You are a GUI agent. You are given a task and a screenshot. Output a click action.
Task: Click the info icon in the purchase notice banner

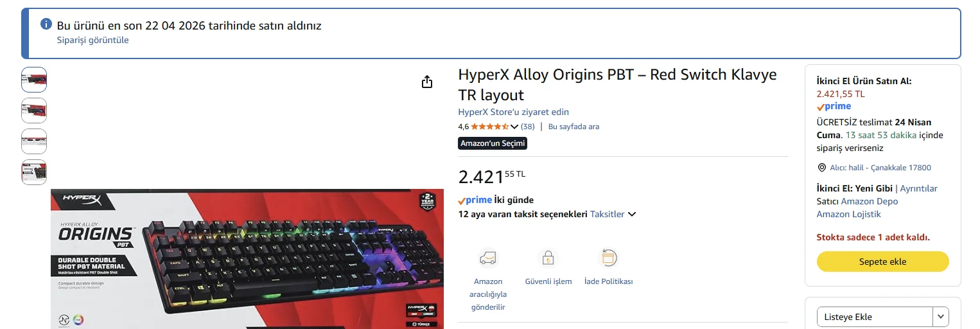tap(46, 24)
